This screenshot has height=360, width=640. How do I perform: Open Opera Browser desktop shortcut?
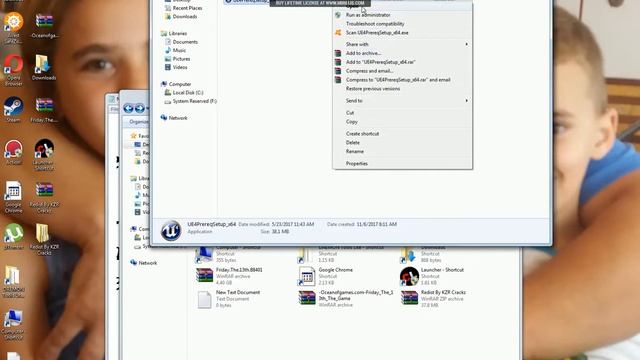tap(13, 69)
